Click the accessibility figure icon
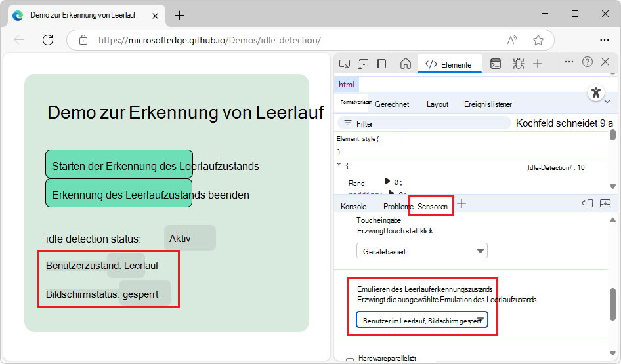Viewport: 621px width, 364px height. [x=595, y=92]
